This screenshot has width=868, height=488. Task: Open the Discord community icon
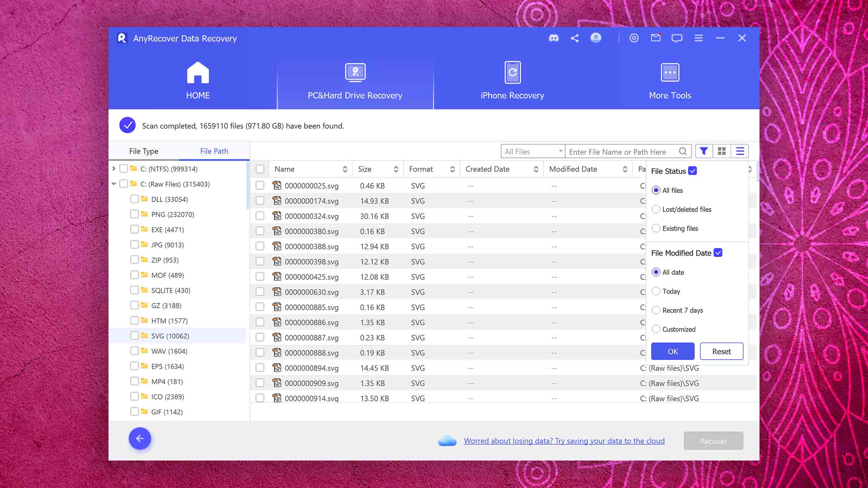pyautogui.click(x=553, y=38)
